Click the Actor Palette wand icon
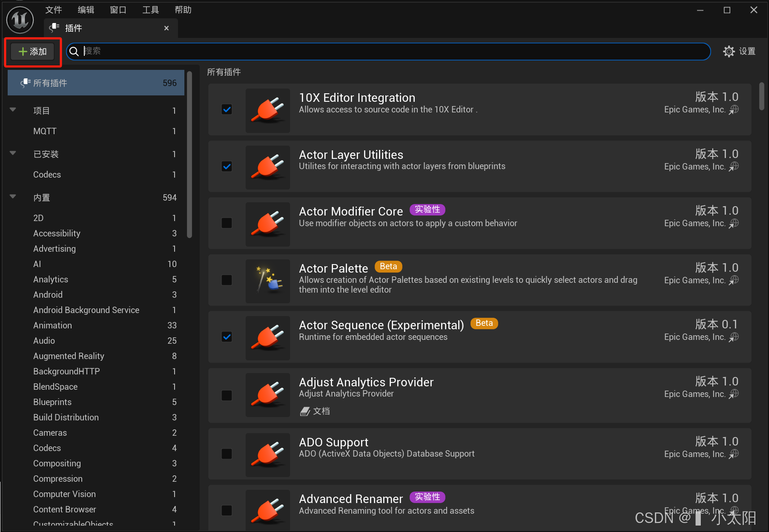 (x=268, y=281)
